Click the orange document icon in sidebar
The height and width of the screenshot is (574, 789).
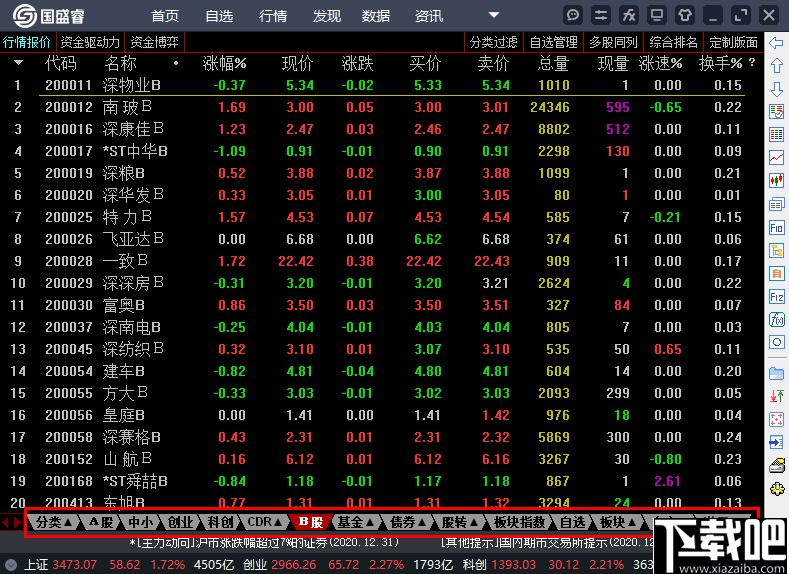coord(776,273)
